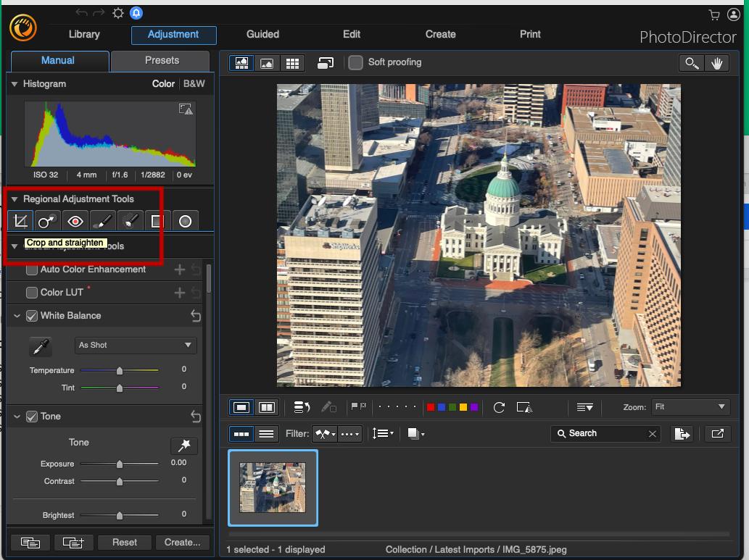Open the Zoom Fit dropdown
749x560 pixels.
point(690,406)
